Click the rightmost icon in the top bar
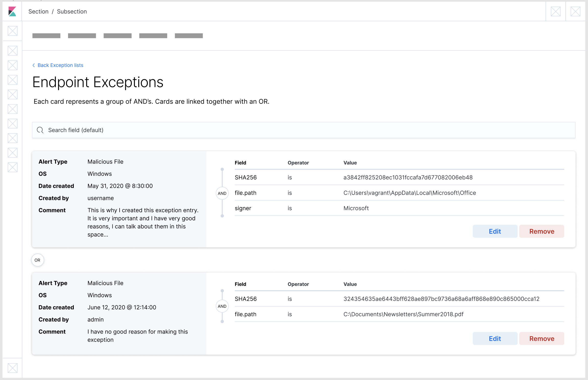 pyautogui.click(x=575, y=11)
